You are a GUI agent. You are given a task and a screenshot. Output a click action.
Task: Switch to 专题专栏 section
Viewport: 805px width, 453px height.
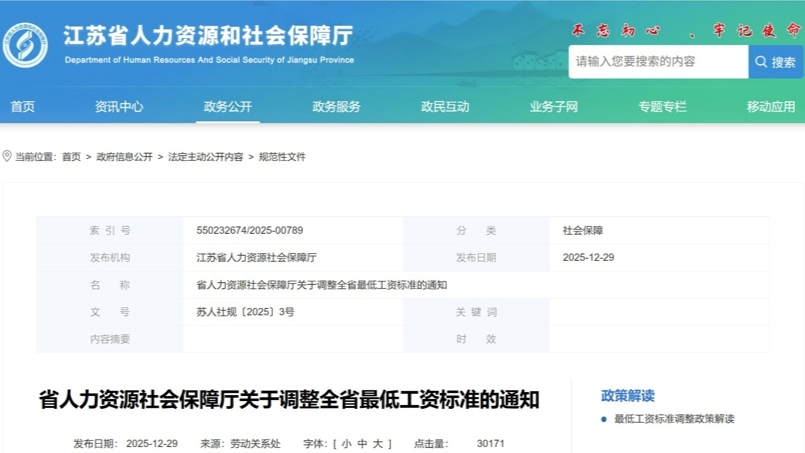pos(662,107)
